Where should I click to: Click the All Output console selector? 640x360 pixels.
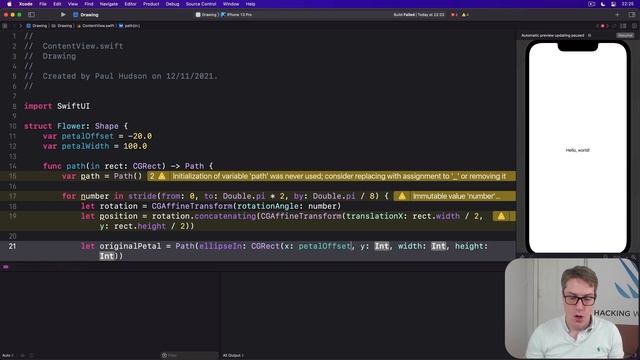[233, 356]
